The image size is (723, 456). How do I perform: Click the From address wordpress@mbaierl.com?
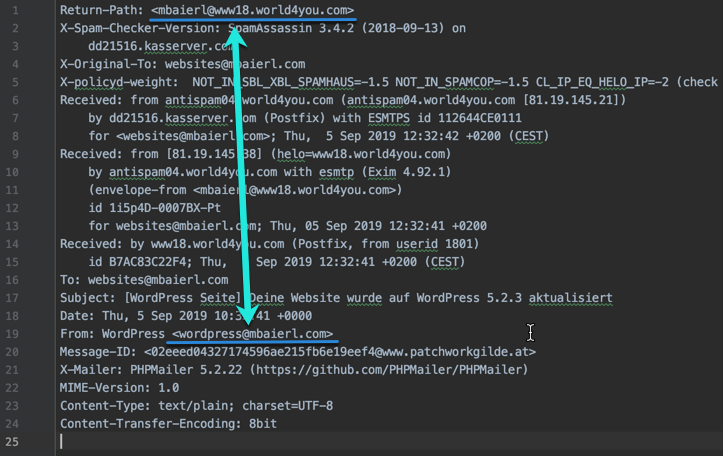coord(252,334)
